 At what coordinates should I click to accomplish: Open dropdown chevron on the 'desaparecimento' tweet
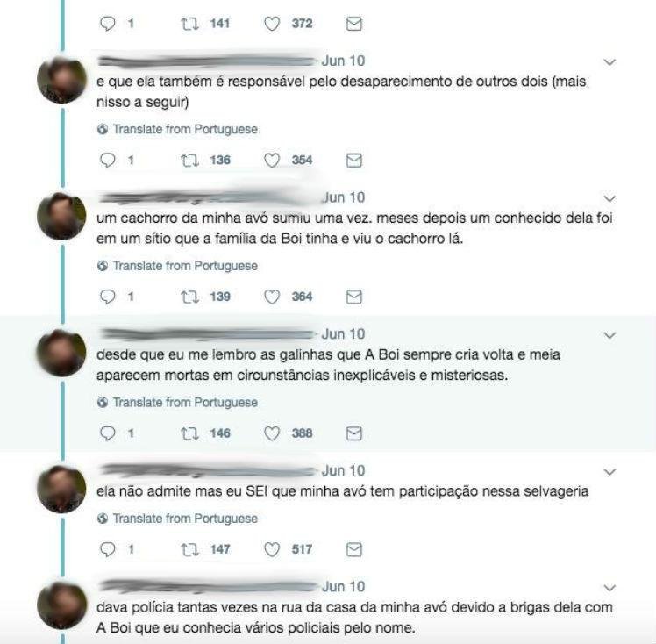coord(610,62)
